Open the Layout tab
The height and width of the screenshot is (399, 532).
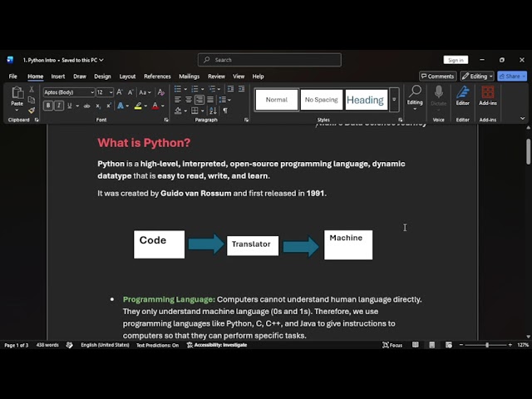tap(127, 76)
